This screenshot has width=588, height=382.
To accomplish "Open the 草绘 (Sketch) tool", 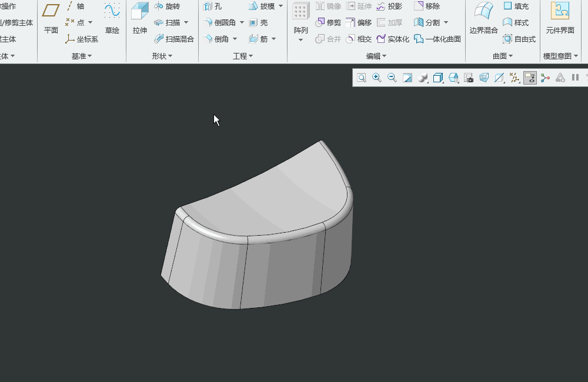I will 112,19.
